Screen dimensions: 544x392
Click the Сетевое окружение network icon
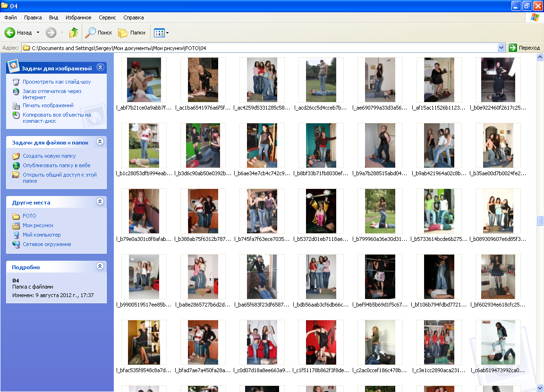[x=16, y=244]
